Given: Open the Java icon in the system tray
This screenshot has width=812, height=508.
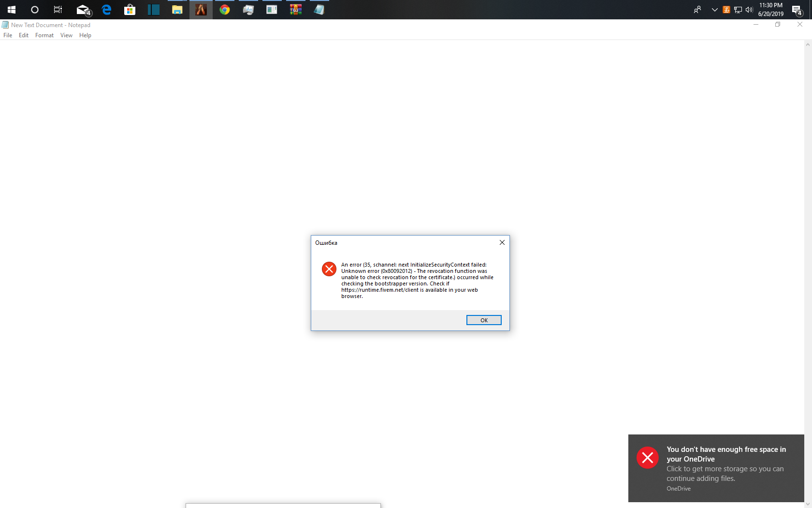Looking at the screenshot, I should click(x=725, y=10).
